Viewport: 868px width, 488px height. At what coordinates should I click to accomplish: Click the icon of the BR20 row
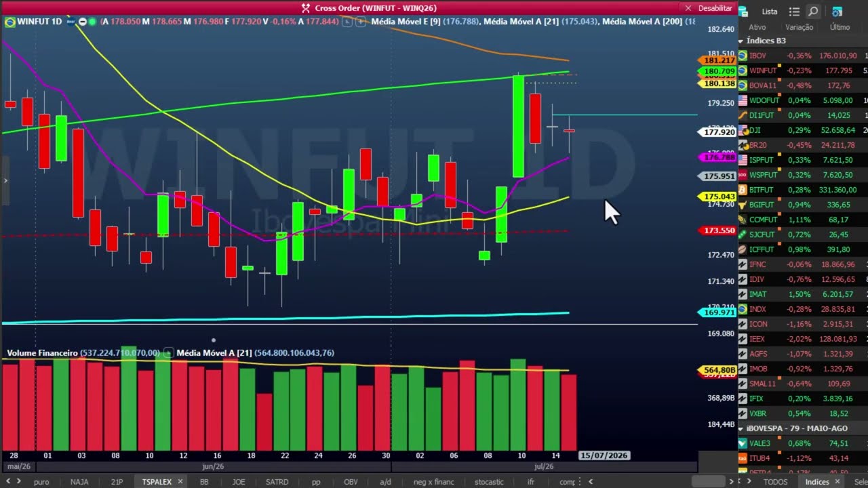pyautogui.click(x=743, y=145)
